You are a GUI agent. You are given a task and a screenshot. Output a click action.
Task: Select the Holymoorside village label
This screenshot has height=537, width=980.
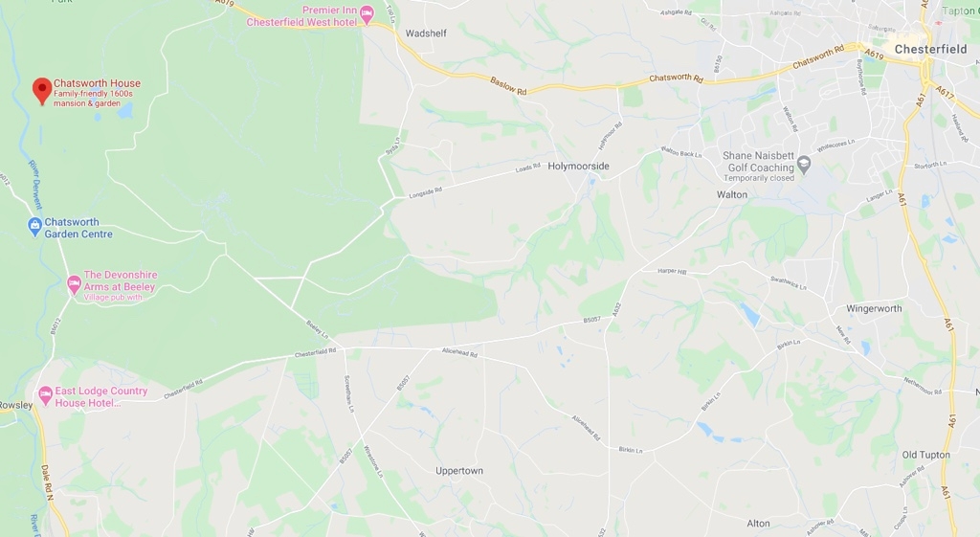(x=578, y=167)
